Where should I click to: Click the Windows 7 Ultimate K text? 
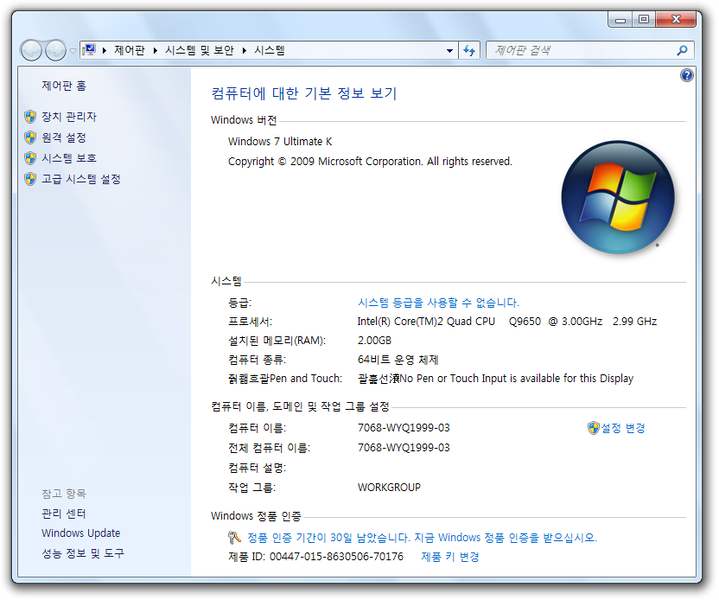[x=280, y=141]
